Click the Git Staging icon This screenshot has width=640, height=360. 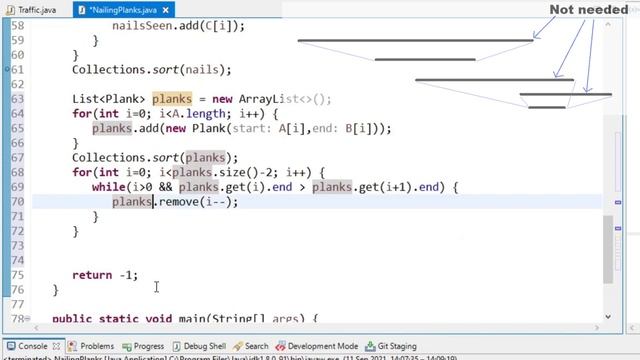(x=370, y=346)
